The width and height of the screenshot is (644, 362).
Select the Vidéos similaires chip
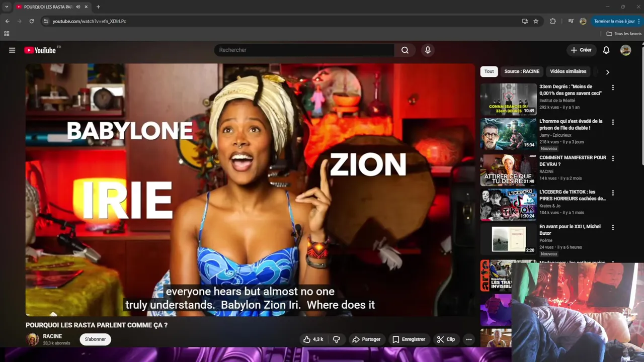[568, 71]
